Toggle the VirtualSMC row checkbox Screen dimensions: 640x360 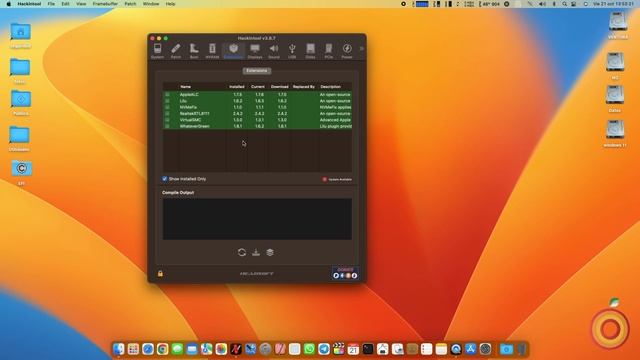click(x=167, y=120)
